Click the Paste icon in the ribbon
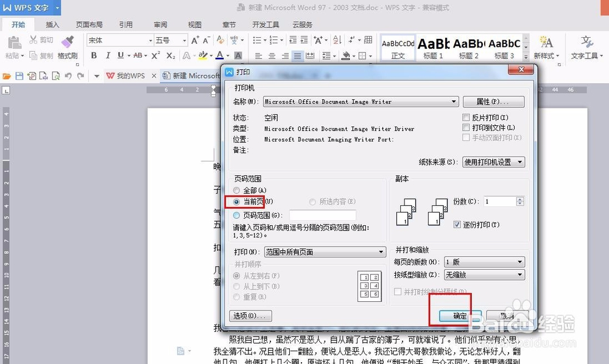The height and width of the screenshot is (364, 609). (15, 43)
